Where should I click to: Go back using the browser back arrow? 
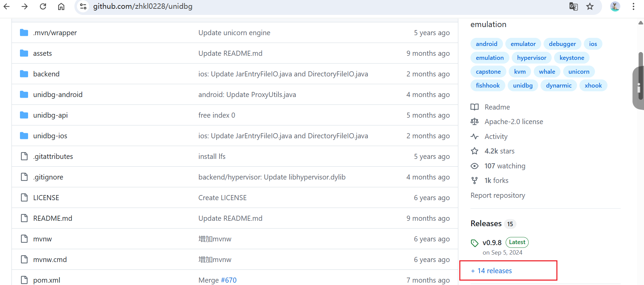(x=6, y=6)
